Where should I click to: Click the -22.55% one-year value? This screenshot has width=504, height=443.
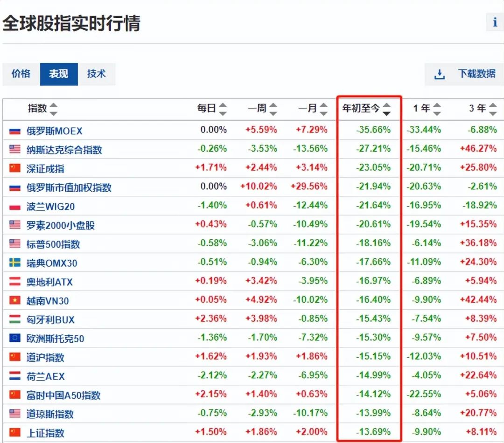(424, 394)
